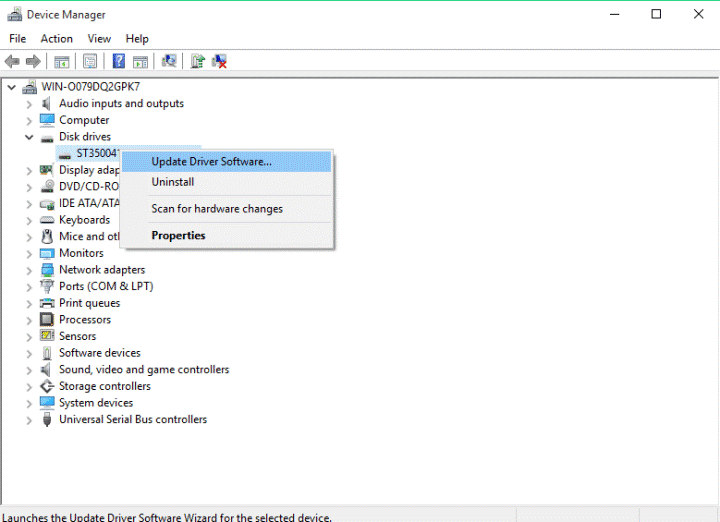Minimize the Device Manager window
The height and width of the screenshot is (522, 720).
(x=614, y=14)
